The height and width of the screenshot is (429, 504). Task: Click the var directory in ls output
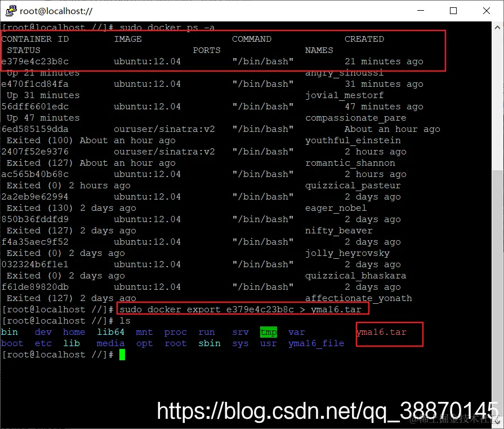[x=296, y=332]
